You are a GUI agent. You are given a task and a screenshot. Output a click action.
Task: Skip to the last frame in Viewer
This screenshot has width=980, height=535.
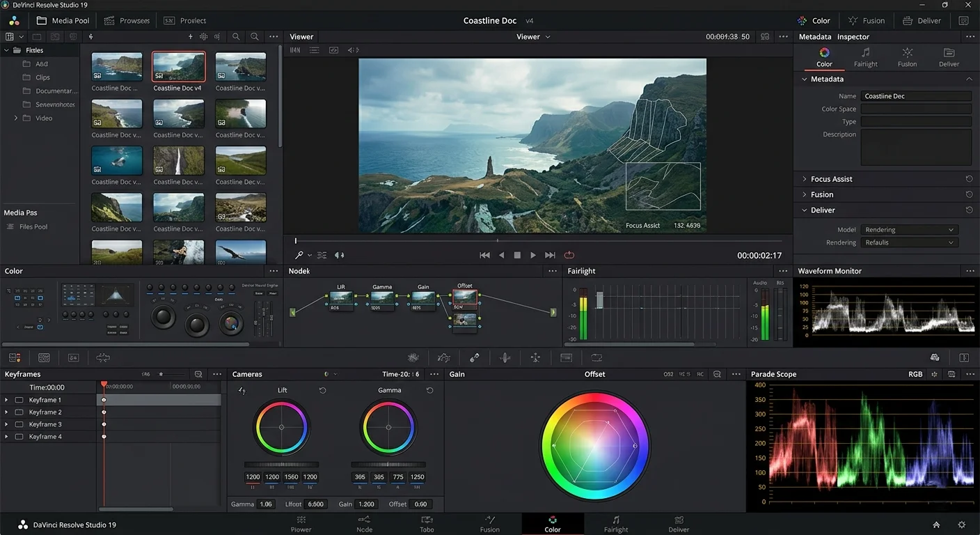[x=550, y=255]
